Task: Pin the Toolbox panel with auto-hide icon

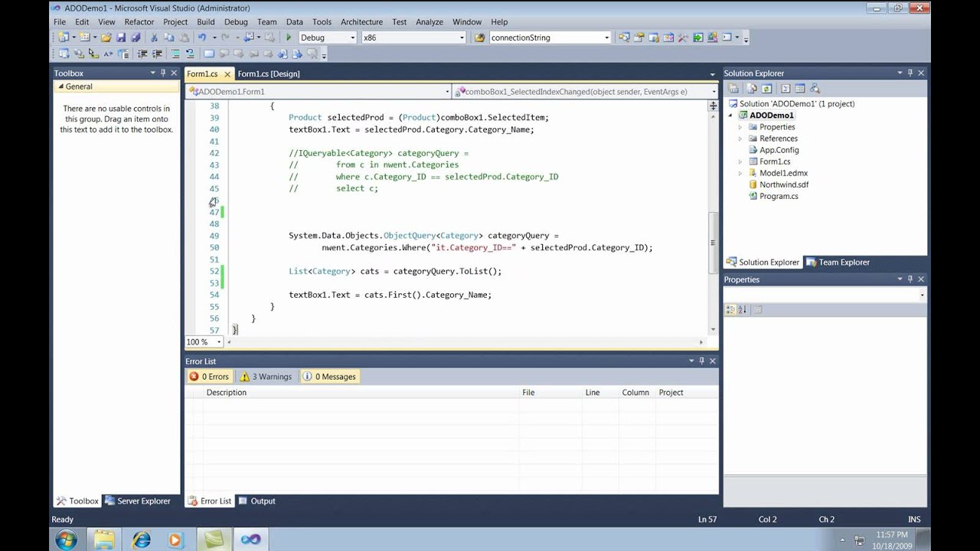Action: [163, 73]
